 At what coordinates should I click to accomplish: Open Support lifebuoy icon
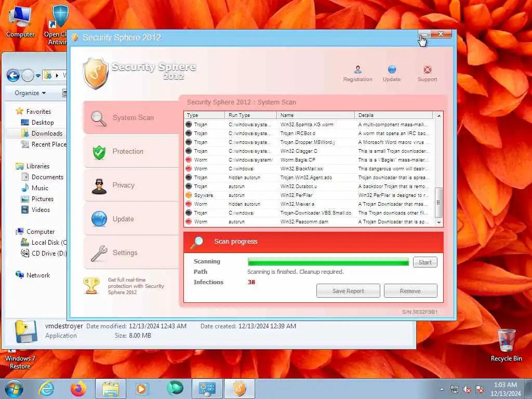pos(427,70)
